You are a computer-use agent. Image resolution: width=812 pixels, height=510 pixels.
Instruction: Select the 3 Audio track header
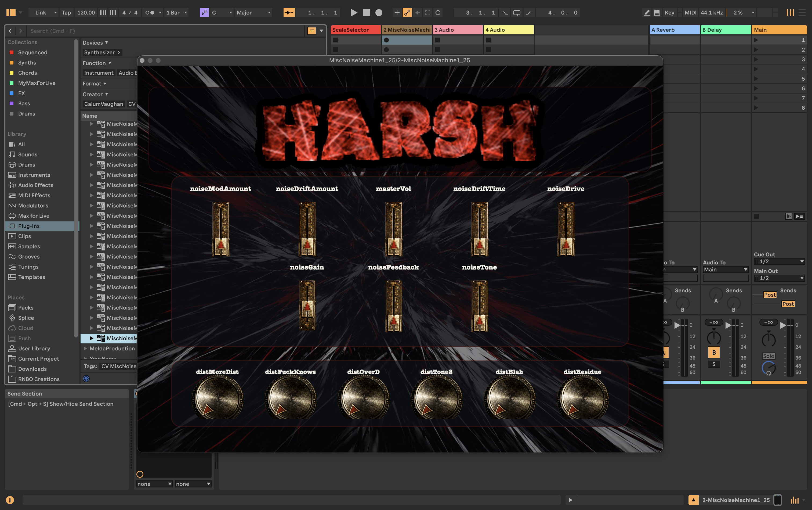tap(457, 30)
